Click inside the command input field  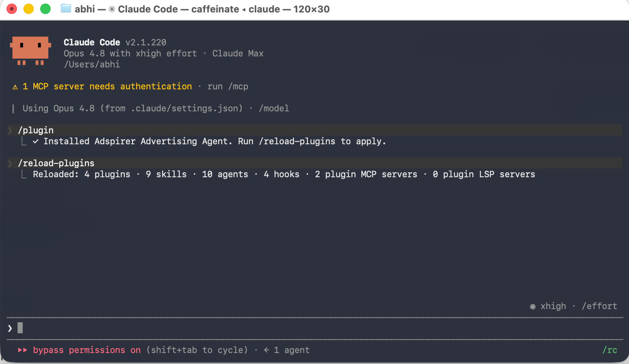pos(315,328)
